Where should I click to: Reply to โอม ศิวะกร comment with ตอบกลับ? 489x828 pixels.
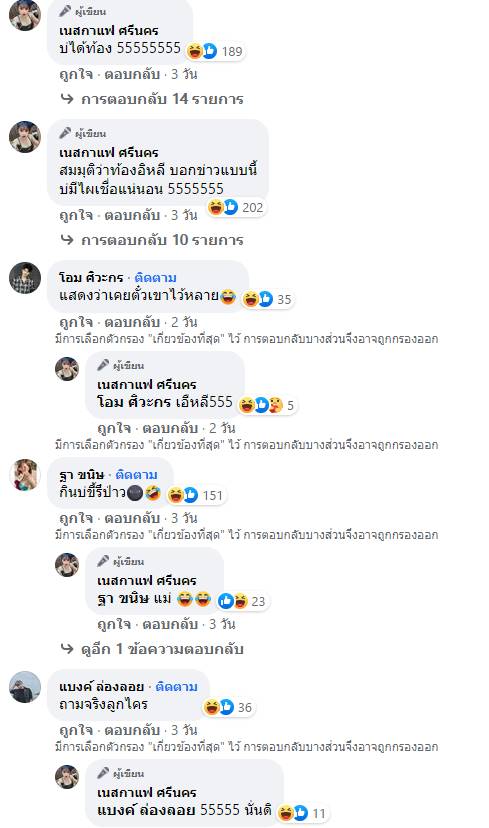coord(132,322)
